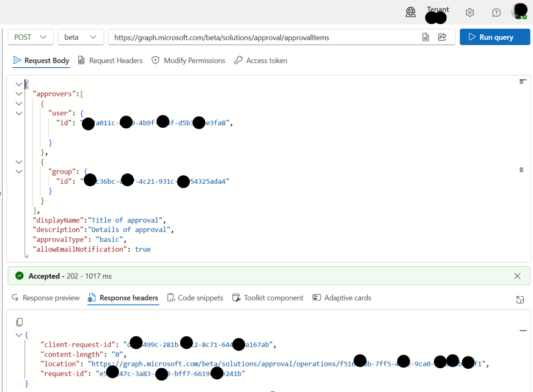Click the request body minimap icon
The height and width of the screenshot is (392, 533).
point(523,82)
